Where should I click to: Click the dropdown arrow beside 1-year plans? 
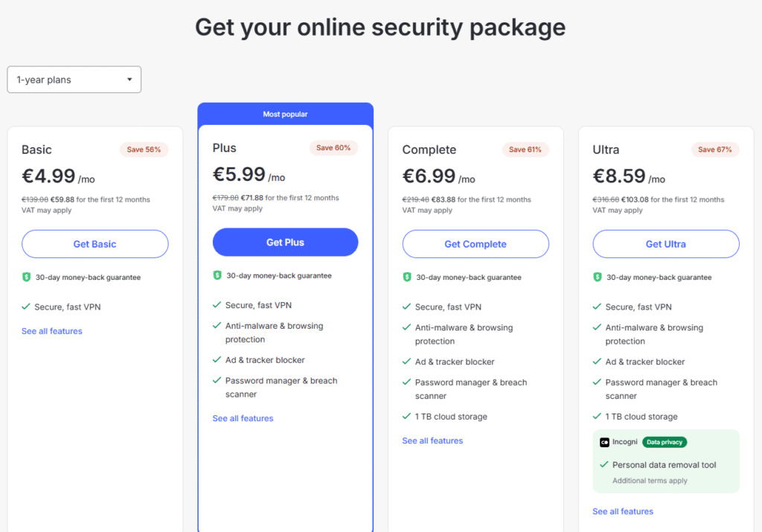[x=129, y=80]
